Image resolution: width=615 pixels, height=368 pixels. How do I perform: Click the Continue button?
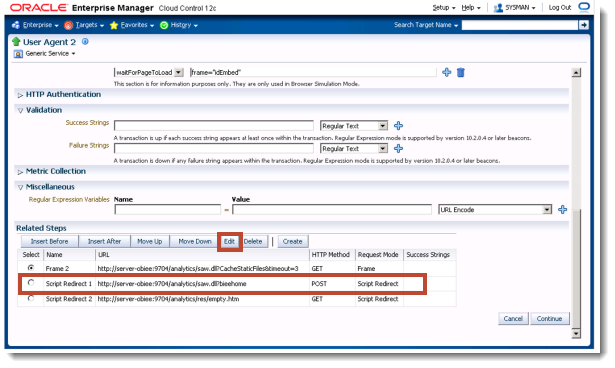[549, 319]
